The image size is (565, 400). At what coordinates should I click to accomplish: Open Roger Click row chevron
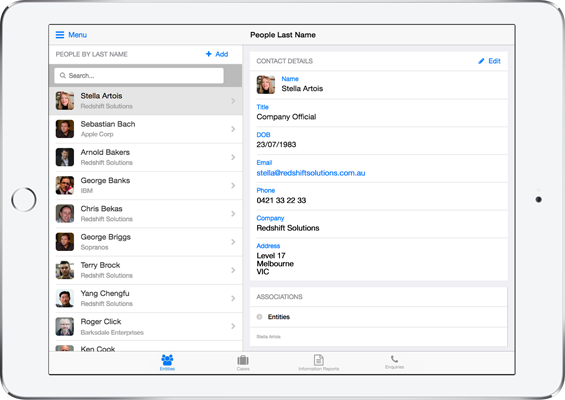(x=233, y=326)
